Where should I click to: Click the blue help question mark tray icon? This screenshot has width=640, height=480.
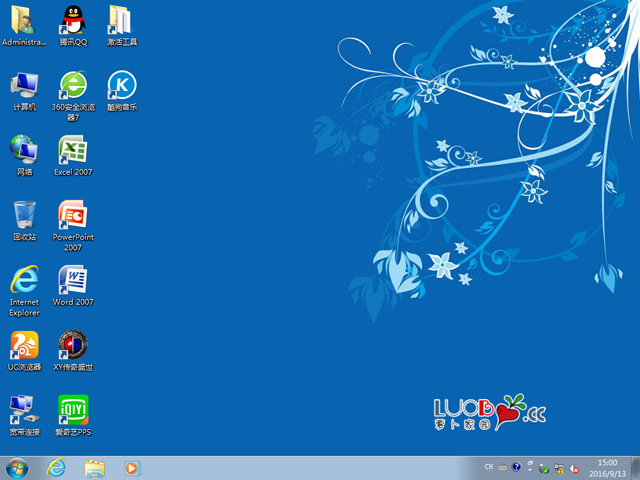click(516, 467)
